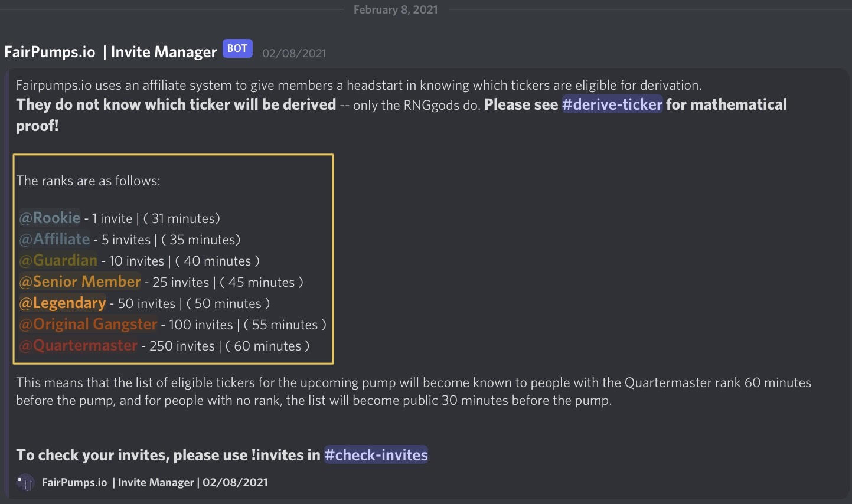Open the FairPumps.io Invite Manager bot profile name
This screenshot has width=852, height=504.
(110, 52)
